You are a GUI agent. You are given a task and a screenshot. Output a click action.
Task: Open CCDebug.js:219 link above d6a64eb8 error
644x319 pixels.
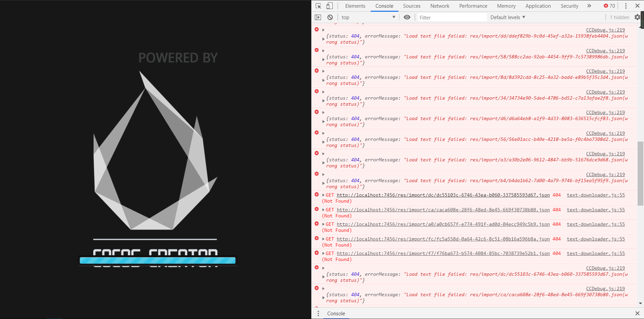(x=605, y=112)
